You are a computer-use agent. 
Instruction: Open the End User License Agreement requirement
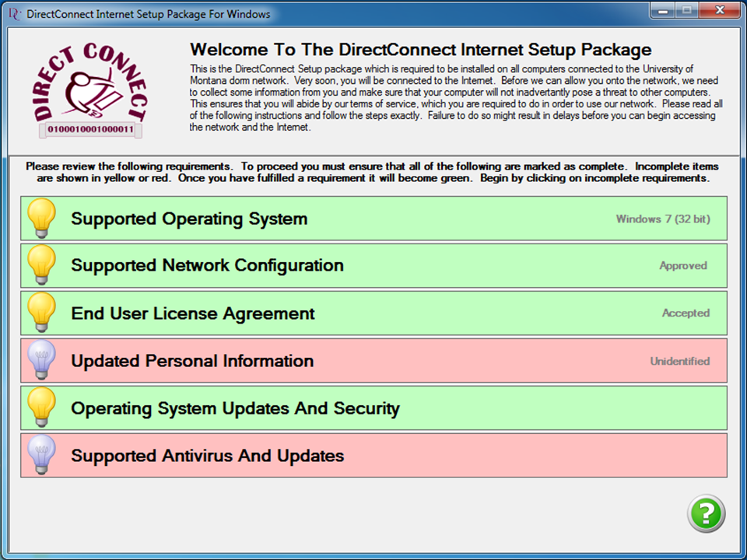(x=374, y=313)
